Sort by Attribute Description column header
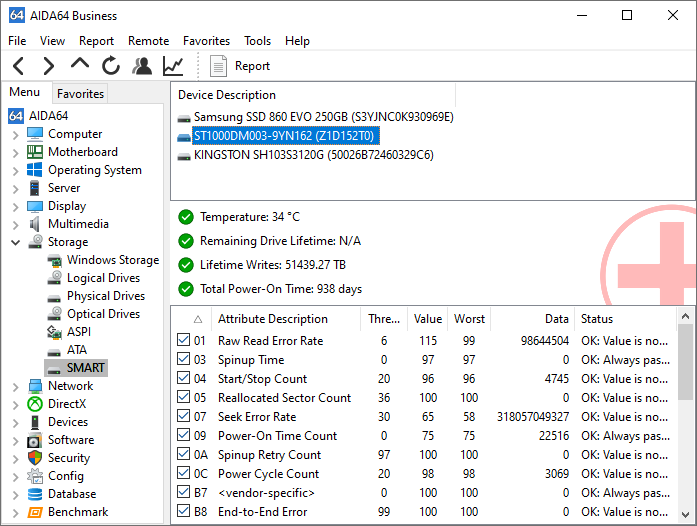Image resolution: width=697 pixels, height=526 pixels. point(286,319)
